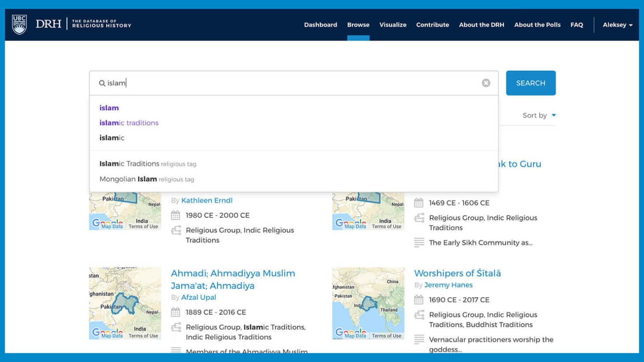This screenshot has height=362, width=644.
Task: Switch to the Visualize page
Action: [x=393, y=25]
